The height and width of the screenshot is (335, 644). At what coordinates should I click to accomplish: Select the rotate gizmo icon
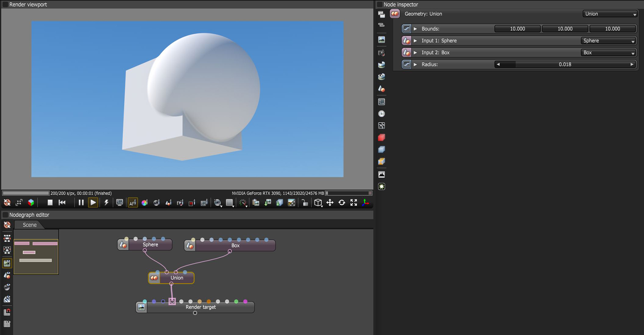tap(342, 203)
